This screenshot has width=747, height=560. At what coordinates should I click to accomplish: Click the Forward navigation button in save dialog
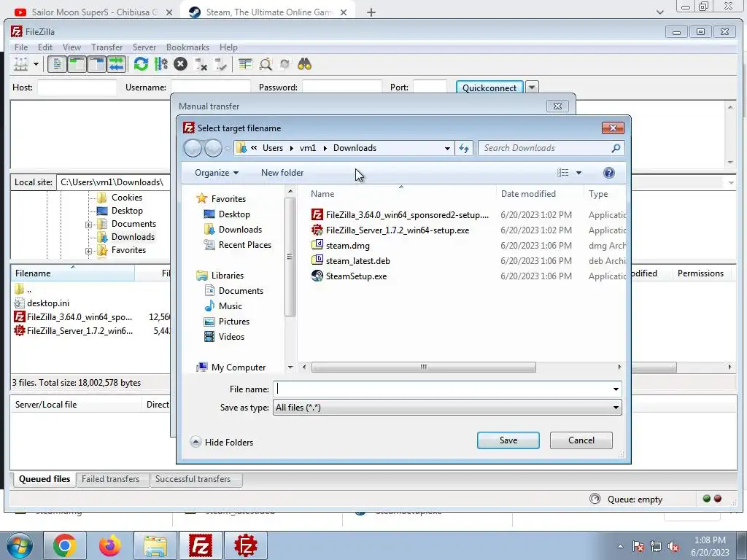pyautogui.click(x=213, y=148)
